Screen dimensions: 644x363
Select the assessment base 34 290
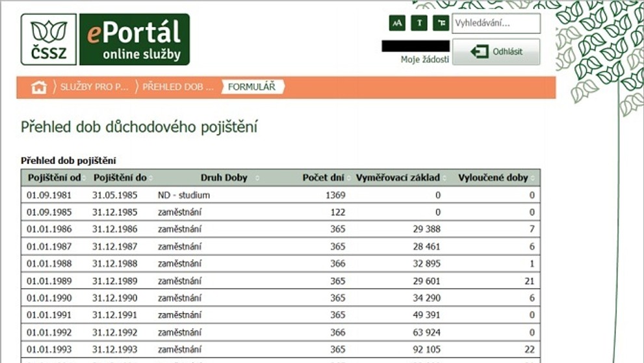click(x=426, y=298)
